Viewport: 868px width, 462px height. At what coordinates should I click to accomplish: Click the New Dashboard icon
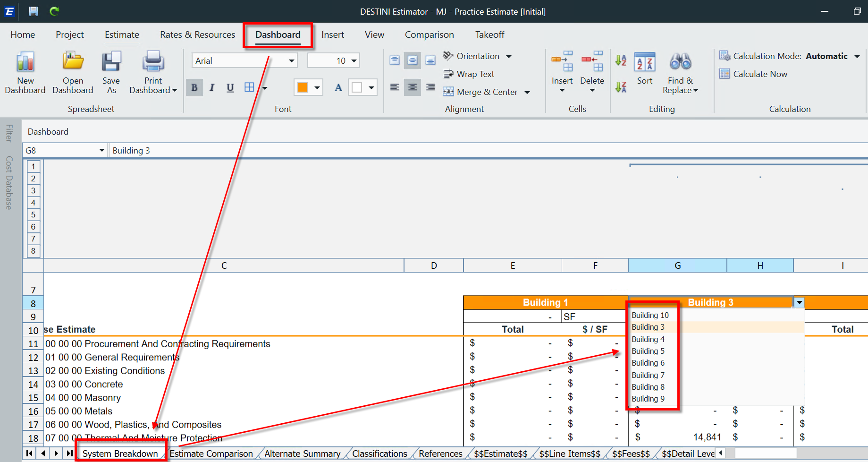point(25,62)
